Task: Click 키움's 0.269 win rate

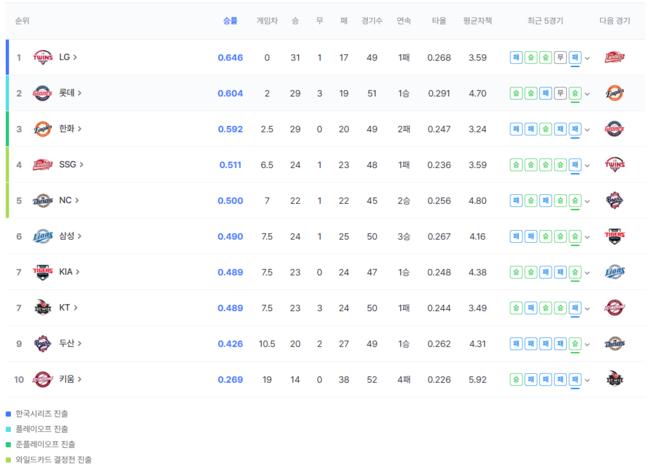Action: [230, 379]
